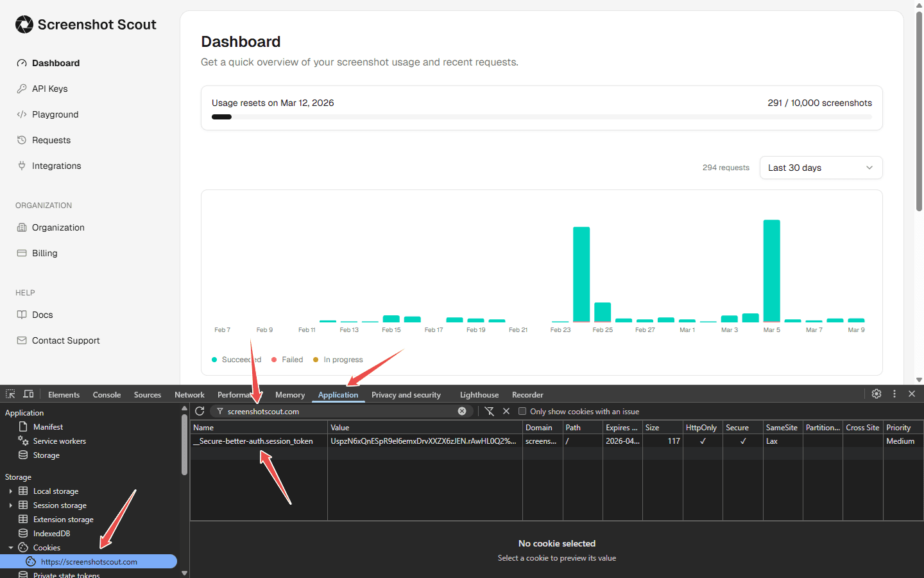This screenshot has height=578, width=924.
Task: Select the inspect element tool in DevTools
Action: click(10, 394)
